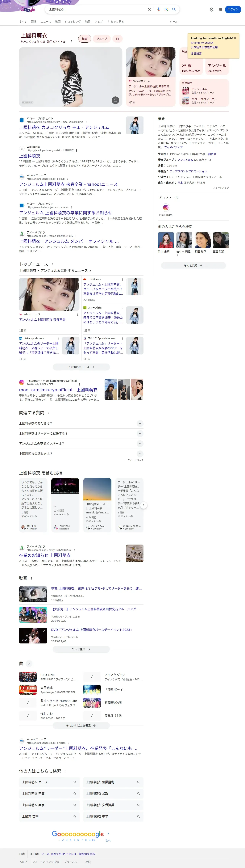Open 竹内 朱莉 person thumbnail
The width and height of the screenshot is (245, 868).
[166, 240]
